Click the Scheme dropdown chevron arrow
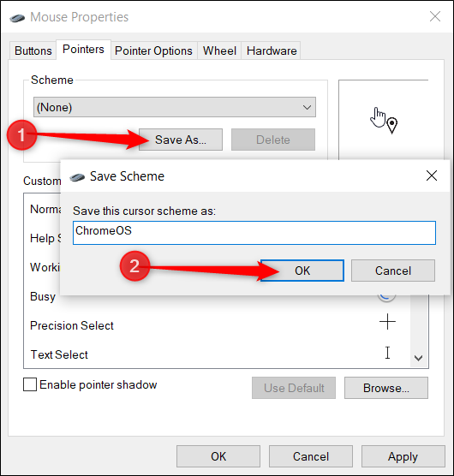 [x=307, y=108]
